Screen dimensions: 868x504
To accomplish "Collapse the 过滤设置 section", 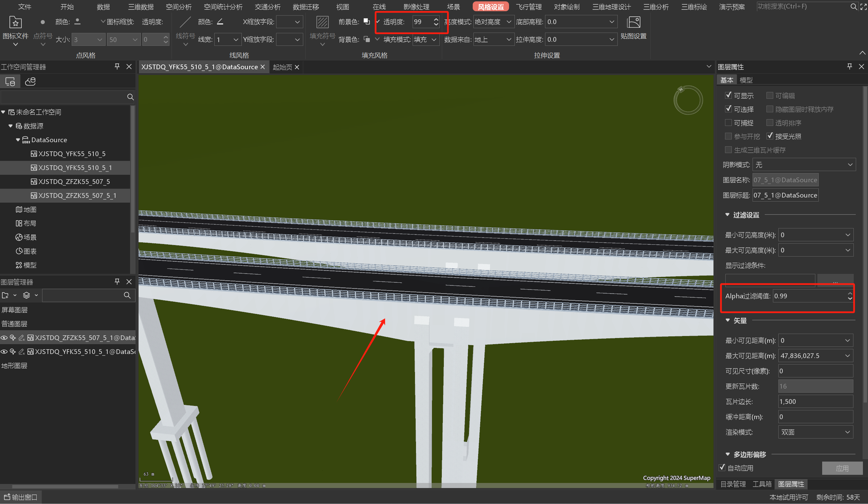I will pos(727,214).
